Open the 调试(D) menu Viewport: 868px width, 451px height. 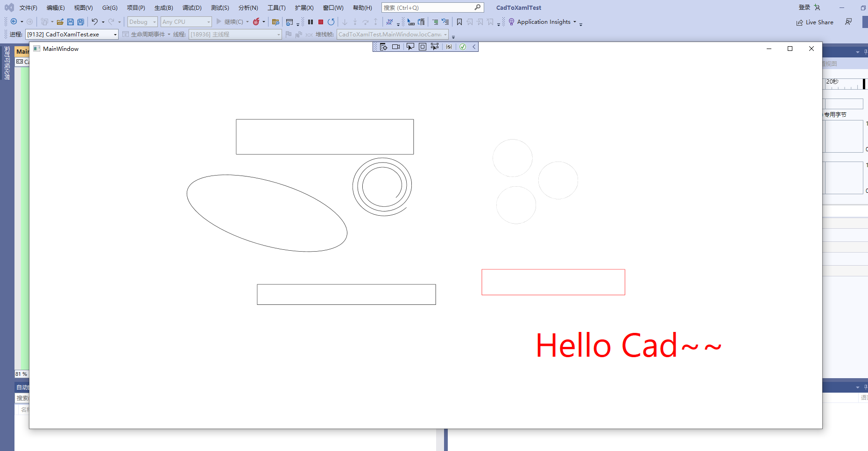[192, 7]
